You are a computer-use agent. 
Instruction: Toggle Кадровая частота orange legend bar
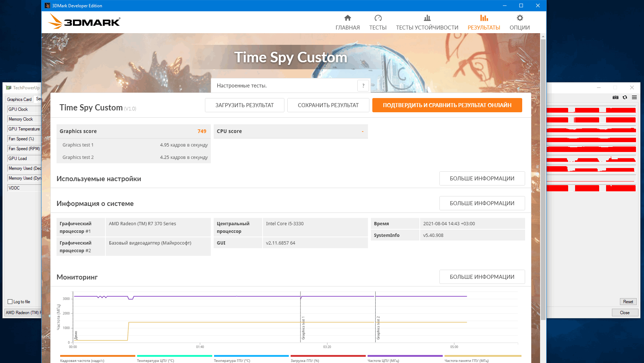[x=97, y=356]
